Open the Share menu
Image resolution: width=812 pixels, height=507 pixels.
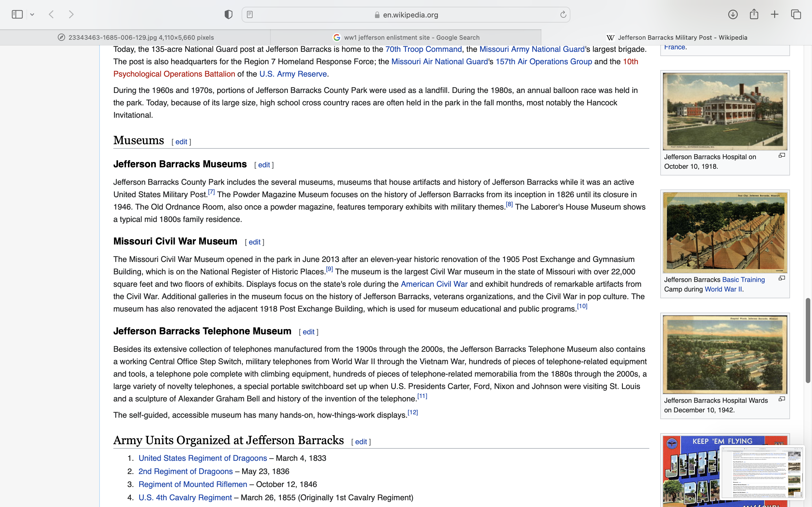point(754,14)
